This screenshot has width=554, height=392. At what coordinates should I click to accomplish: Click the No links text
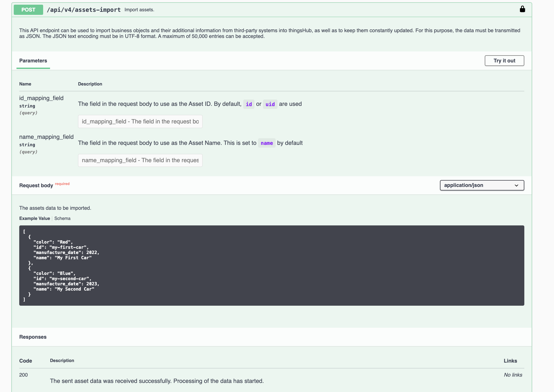(513, 375)
